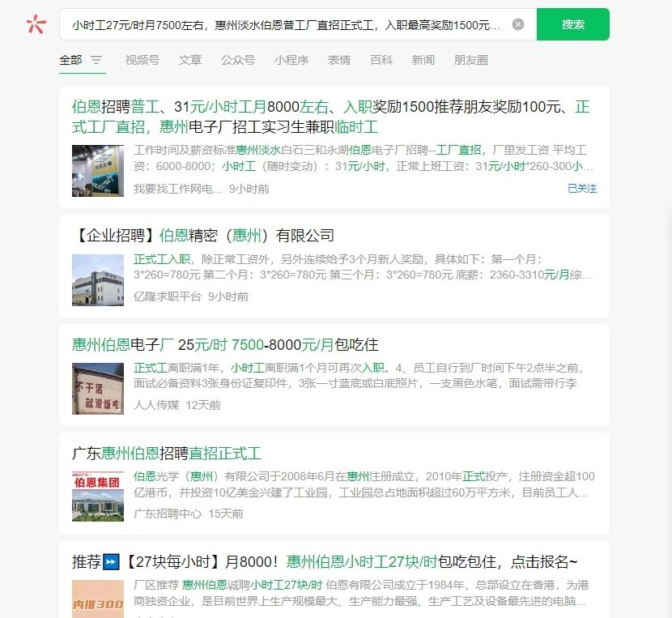Viewport: 672px width, 618px height.
Task: Click the 12天前 timestamp
Action: (x=203, y=405)
